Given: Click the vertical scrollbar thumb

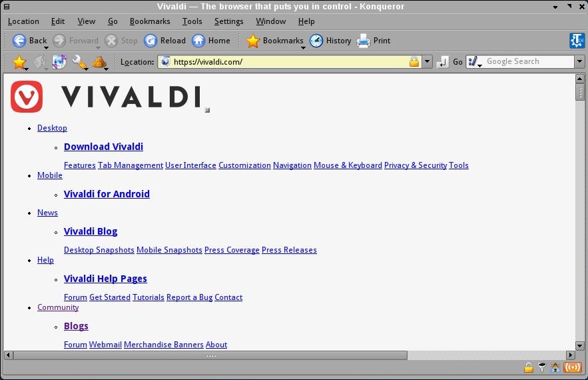Looking at the screenshot, I should [580, 91].
